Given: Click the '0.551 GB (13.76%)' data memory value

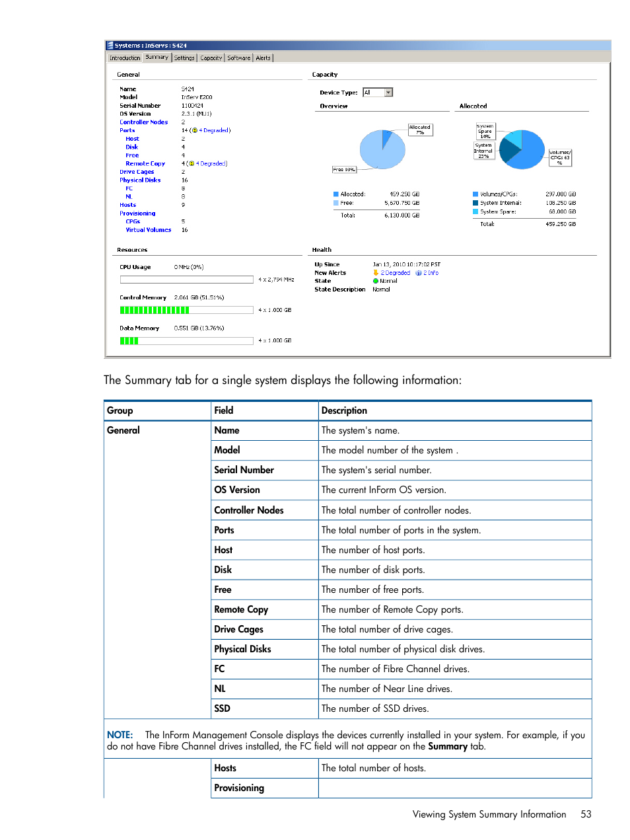Looking at the screenshot, I should tap(199, 328).
